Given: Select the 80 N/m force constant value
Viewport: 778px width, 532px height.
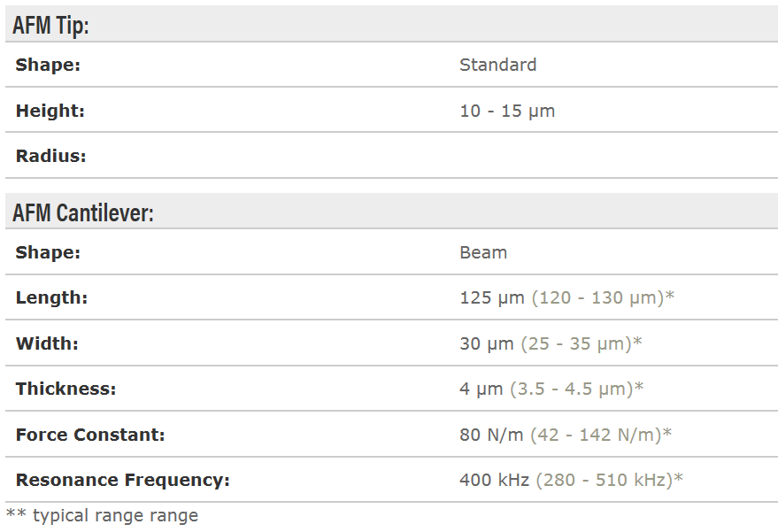Looking at the screenshot, I should pos(492,435).
